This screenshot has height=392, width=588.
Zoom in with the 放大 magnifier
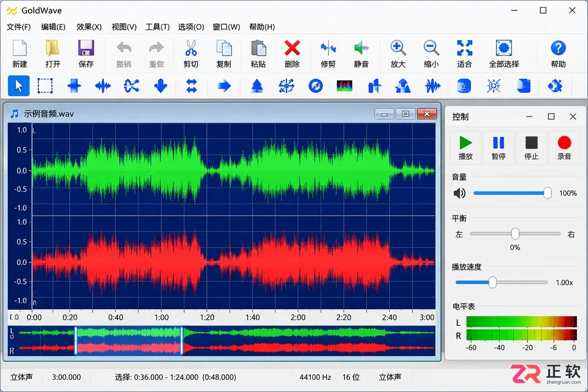click(x=398, y=48)
